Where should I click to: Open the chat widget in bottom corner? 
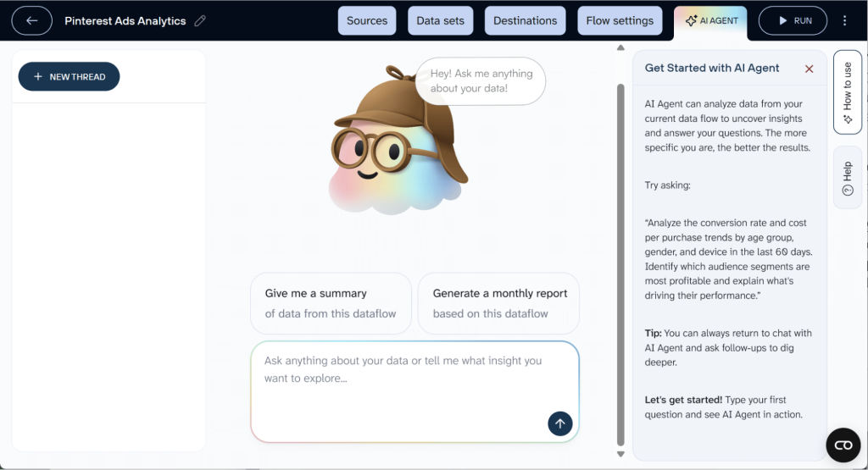click(843, 445)
